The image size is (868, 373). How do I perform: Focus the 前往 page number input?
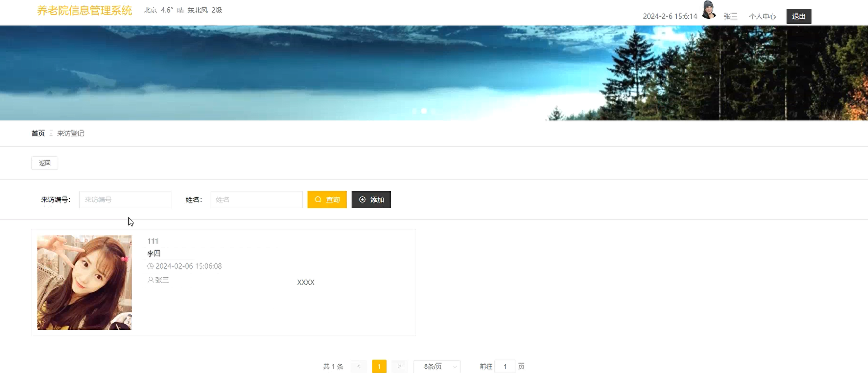[505, 366]
